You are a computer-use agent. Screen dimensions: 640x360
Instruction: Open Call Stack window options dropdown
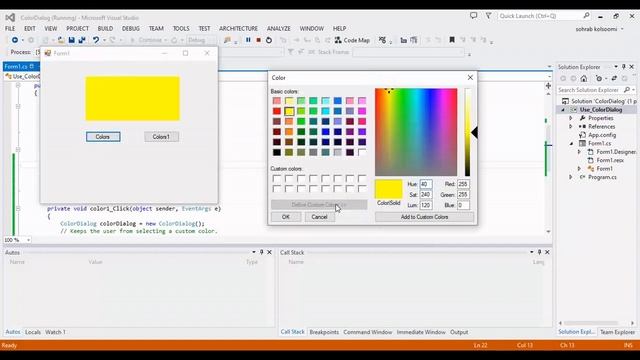[x=531, y=252]
